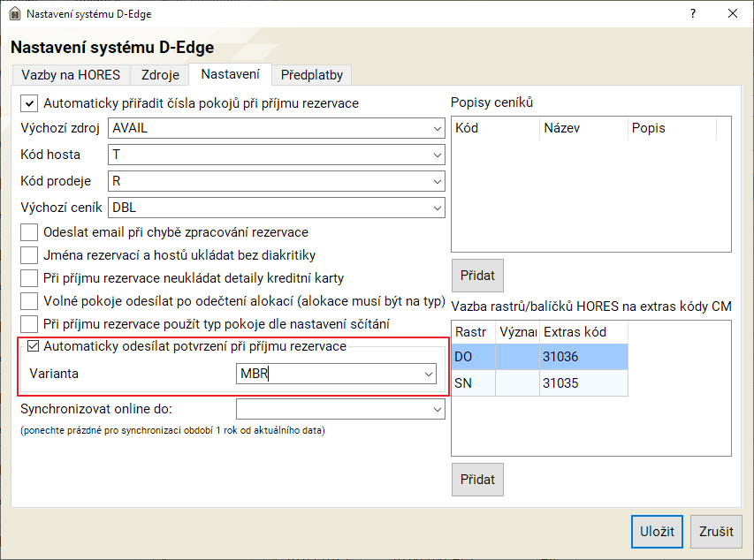This screenshot has width=754, height=560.
Task: Click the D-Edge app icon in title bar
Action: tap(14, 14)
